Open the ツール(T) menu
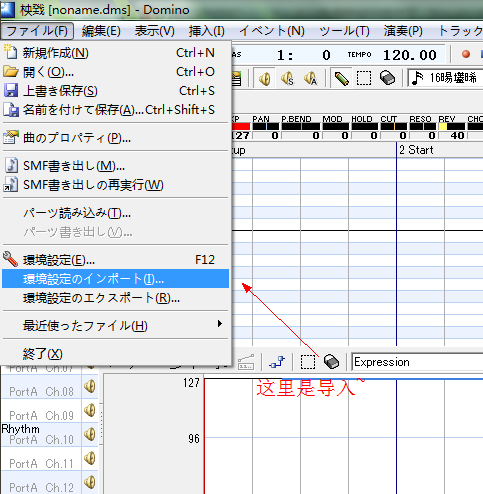This screenshot has width=483, height=494. (344, 31)
